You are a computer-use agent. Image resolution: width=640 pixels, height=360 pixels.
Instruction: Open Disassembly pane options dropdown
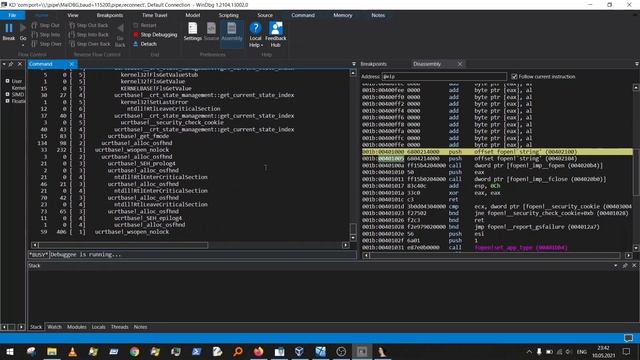click(x=637, y=64)
